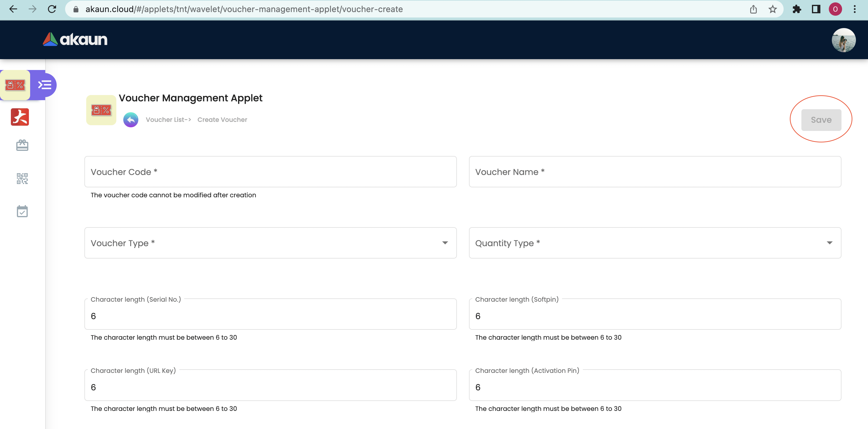Focus the Voucher Name field

point(655,172)
